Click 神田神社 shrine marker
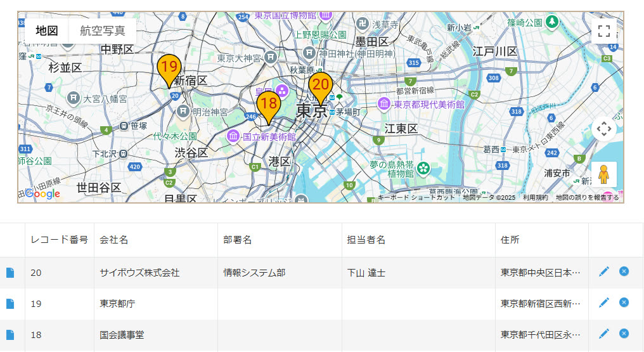This screenshot has width=644, height=352. [x=309, y=53]
